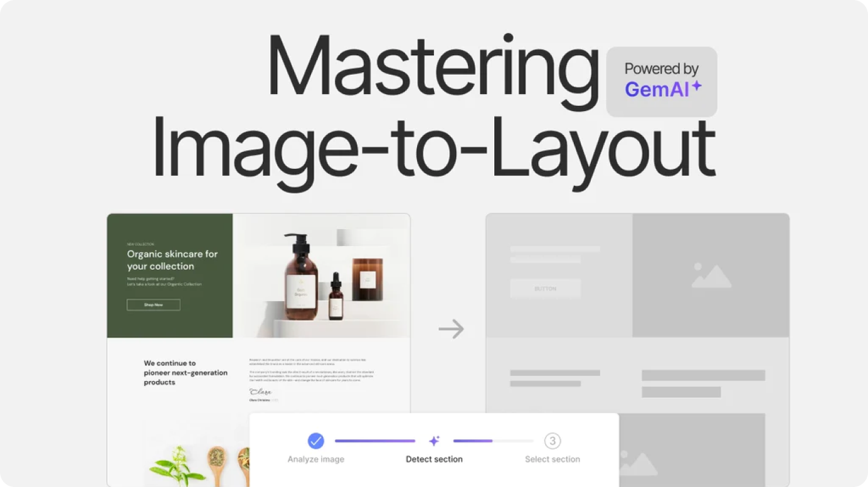
Task: Click the sparkle icon above Detect section
Action: pos(435,440)
